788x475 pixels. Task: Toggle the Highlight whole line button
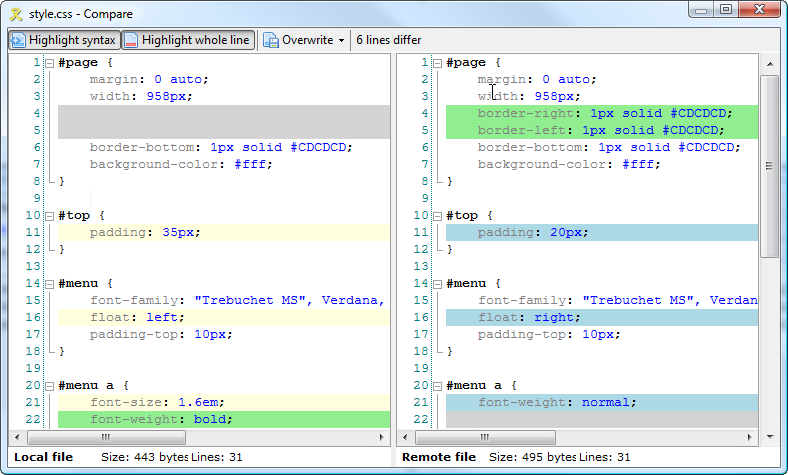[187, 40]
